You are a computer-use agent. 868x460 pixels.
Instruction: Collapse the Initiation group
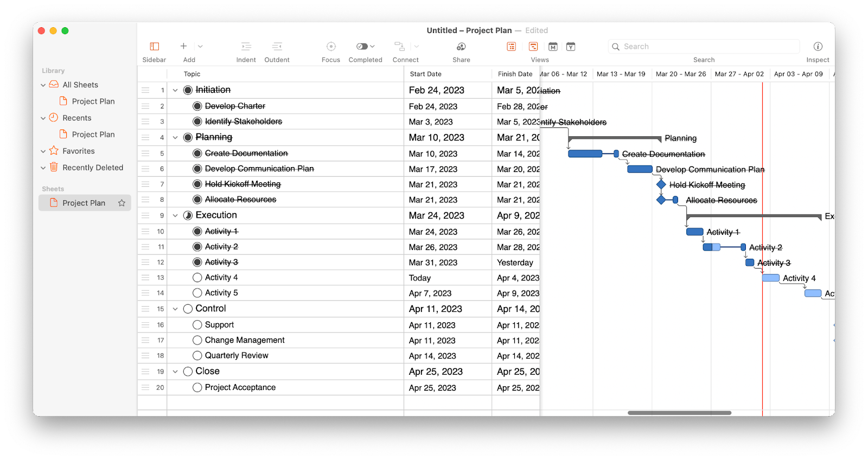pos(175,91)
